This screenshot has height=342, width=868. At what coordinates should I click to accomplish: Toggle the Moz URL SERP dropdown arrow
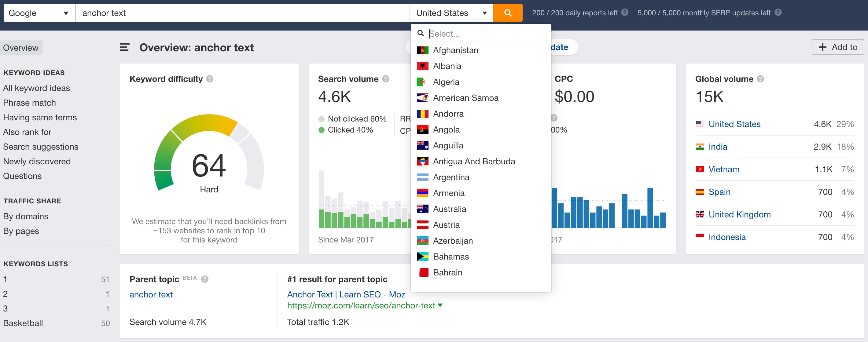[440, 306]
